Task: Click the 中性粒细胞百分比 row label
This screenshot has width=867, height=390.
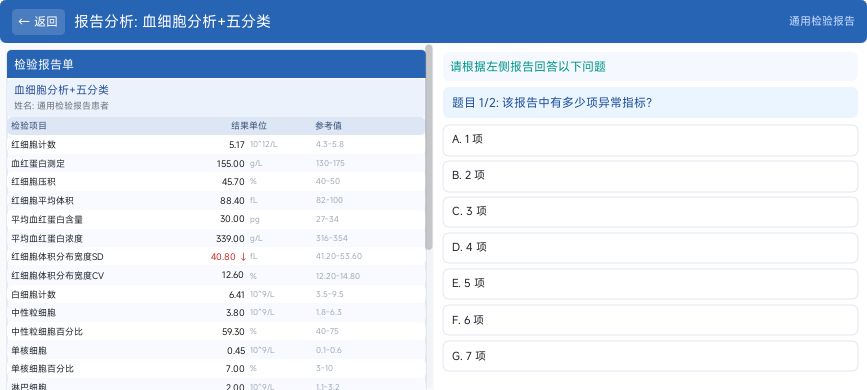Action: tap(47, 332)
